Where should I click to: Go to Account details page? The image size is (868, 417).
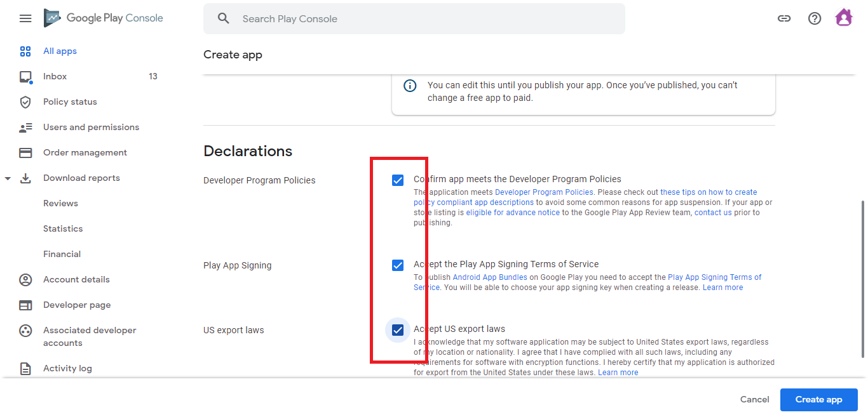[76, 280]
